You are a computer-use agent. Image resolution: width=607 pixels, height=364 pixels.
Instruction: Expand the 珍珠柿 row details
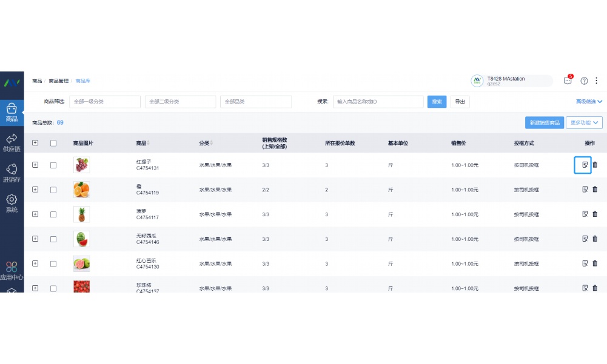tap(35, 288)
